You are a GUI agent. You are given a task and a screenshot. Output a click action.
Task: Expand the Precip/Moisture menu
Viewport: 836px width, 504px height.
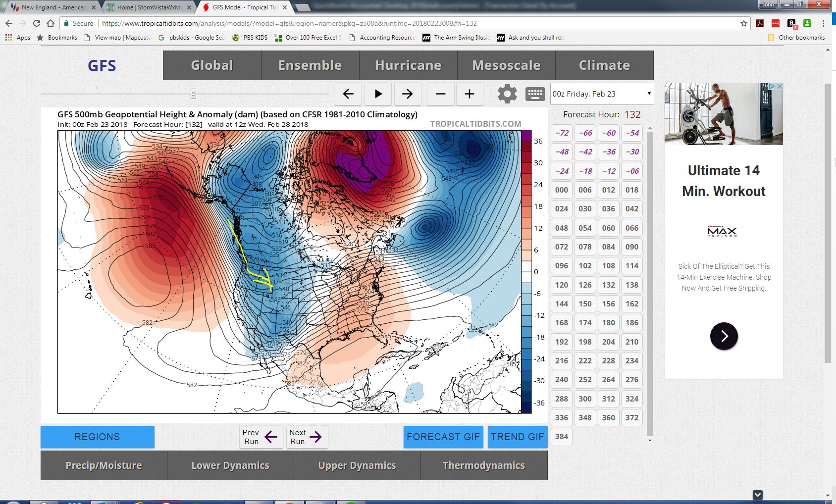(x=104, y=465)
